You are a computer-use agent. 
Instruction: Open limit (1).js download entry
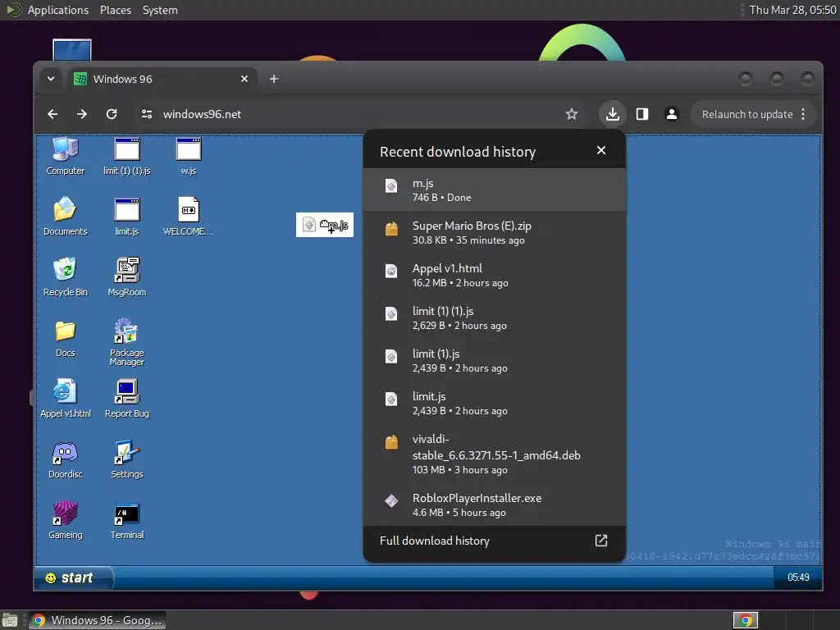[x=494, y=361]
